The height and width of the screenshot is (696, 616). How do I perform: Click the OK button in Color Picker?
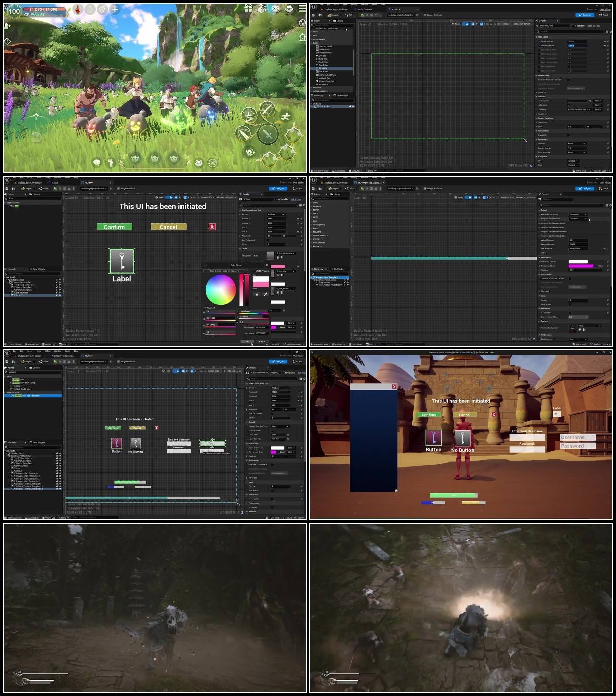[248, 341]
